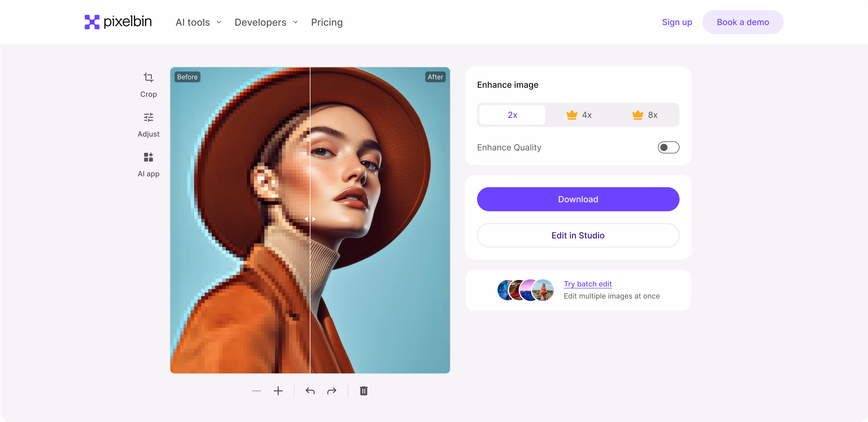Open the AI app panel

click(148, 157)
